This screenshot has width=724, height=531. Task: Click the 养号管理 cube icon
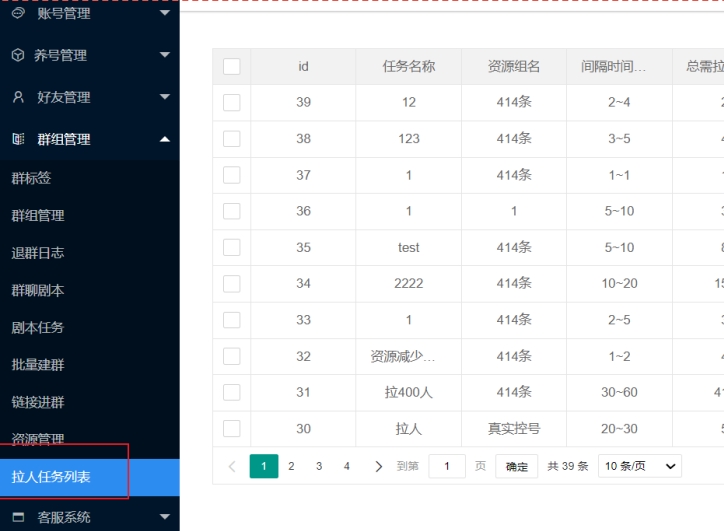point(18,55)
